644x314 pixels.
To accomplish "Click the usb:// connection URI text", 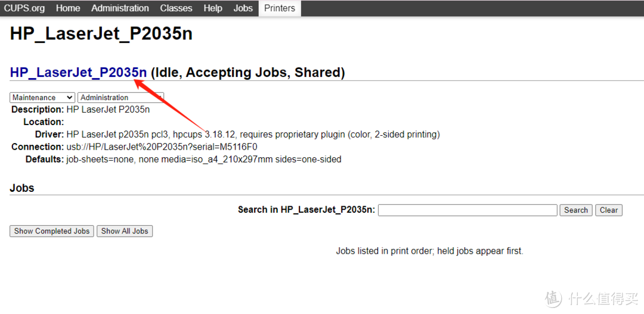I will (162, 147).
